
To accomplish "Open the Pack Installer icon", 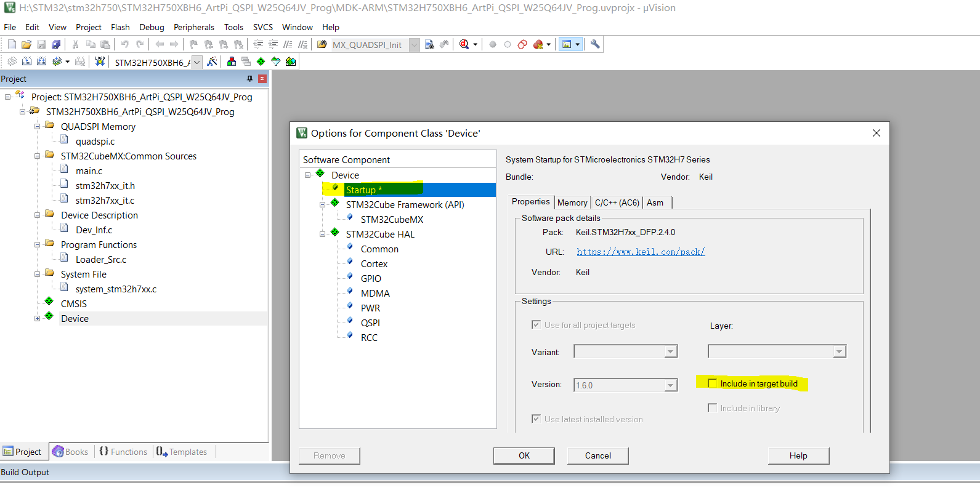I will 291,62.
